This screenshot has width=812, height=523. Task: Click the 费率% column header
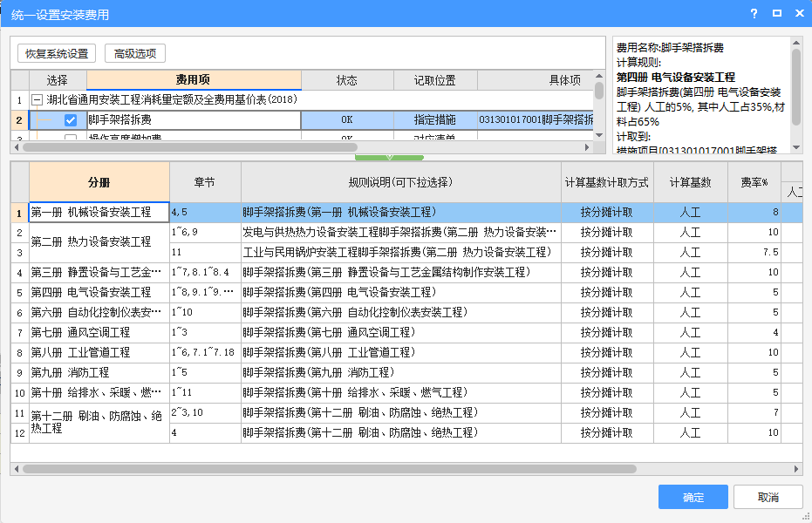pos(754,182)
